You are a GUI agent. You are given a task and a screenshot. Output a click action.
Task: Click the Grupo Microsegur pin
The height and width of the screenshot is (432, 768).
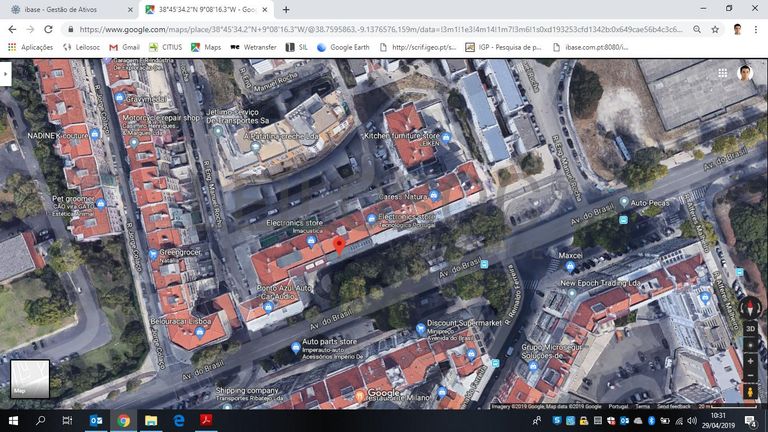click(x=533, y=365)
